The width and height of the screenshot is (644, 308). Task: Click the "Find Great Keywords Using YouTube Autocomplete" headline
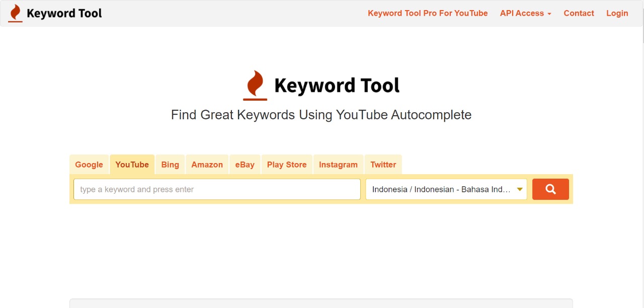[321, 115]
